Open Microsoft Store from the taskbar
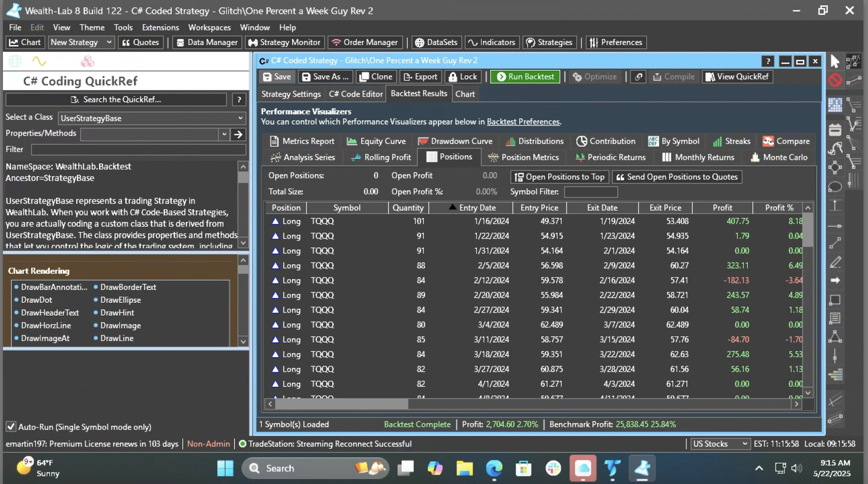The height and width of the screenshot is (484, 868). click(523, 468)
